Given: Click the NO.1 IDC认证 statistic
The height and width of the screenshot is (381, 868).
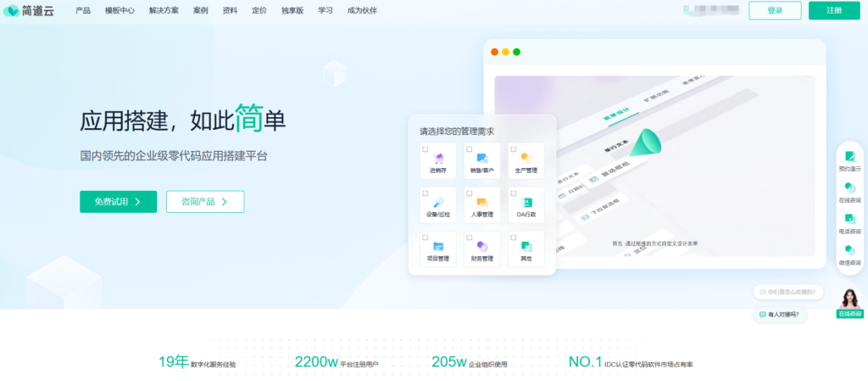Looking at the screenshot, I should (631, 362).
